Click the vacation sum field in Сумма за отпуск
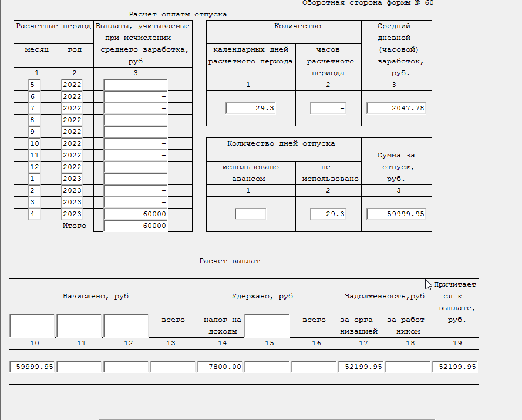The height and width of the screenshot is (420, 522). coord(396,214)
